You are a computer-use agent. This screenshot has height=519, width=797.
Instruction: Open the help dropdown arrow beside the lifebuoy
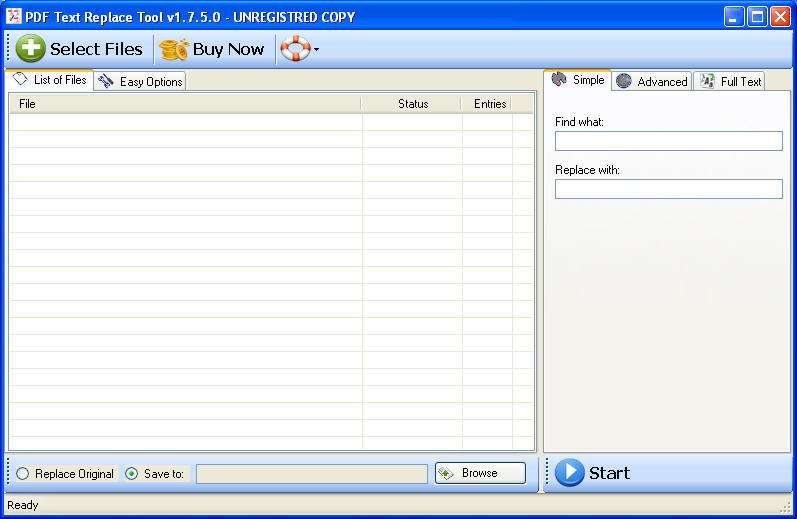point(316,49)
